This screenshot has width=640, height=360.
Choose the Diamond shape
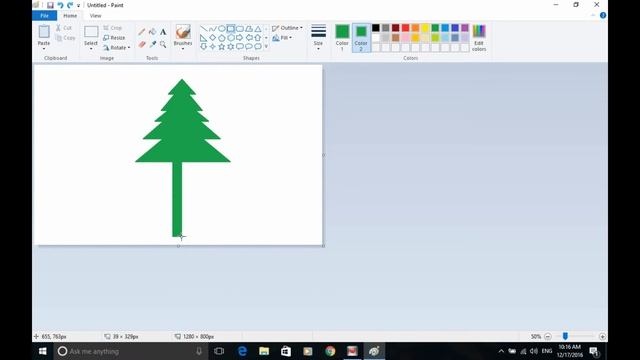213,38
